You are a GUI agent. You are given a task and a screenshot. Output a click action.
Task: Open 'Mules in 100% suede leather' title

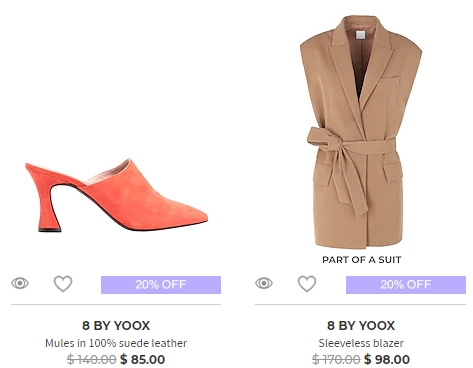116,343
